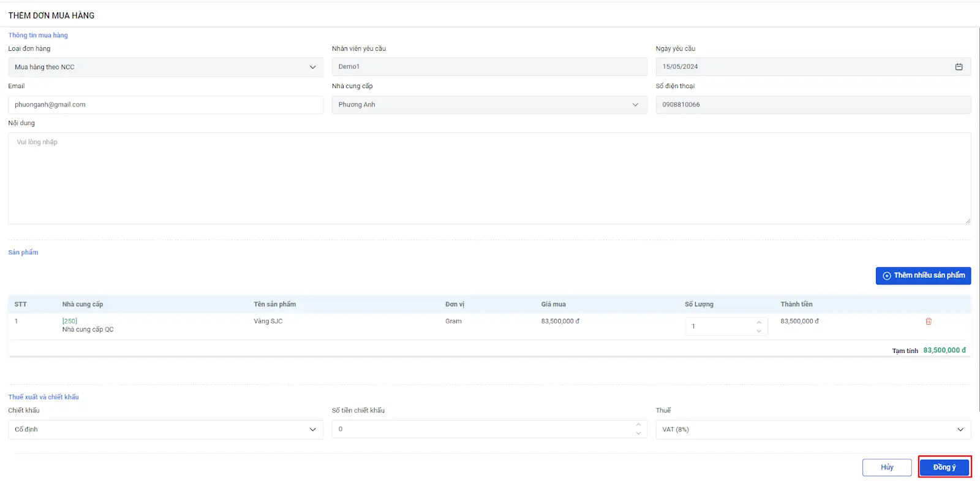Decrease Số tiền chiết khấu with down arrow
Viewport: 980px width, 483px height.
[638, 433]
